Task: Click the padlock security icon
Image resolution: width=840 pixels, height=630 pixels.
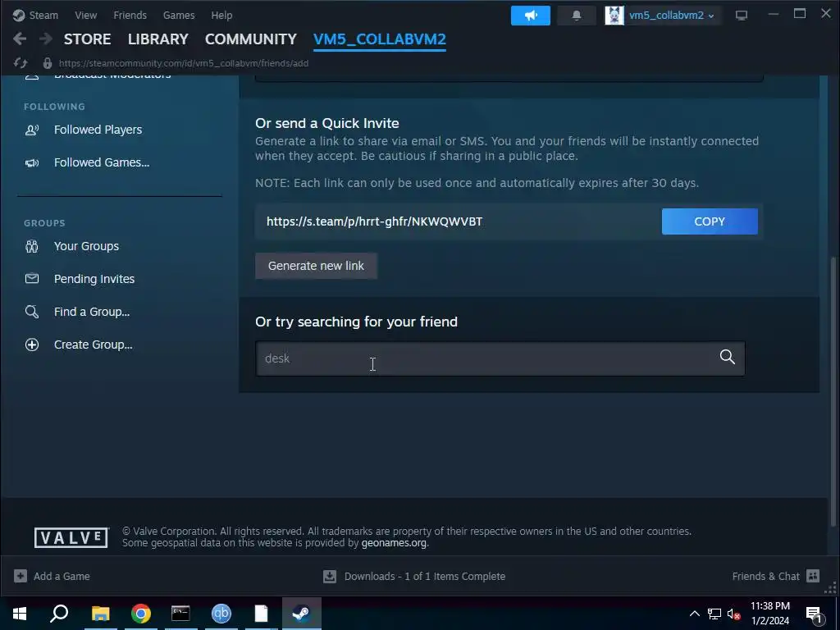Action: [x=47, y=63]
